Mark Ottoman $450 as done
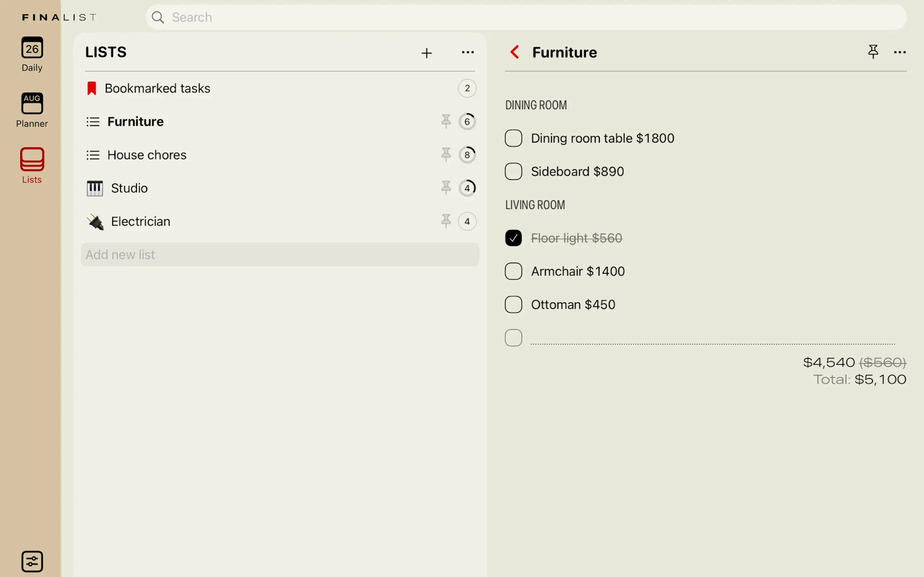Image resolution: width=924 pixels, height=577 pixels. (513, 304)
